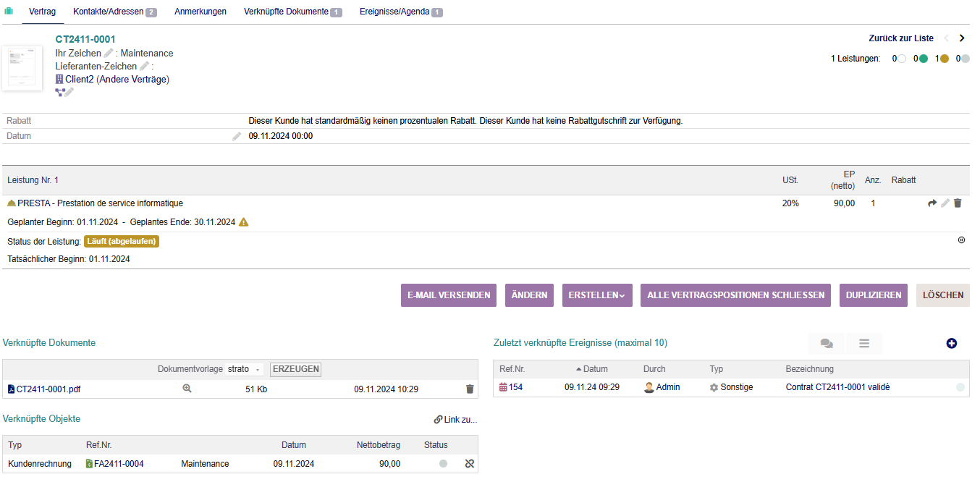Click the E-MAIL VERSENDEN button
980x482 pixels.
click(x=449, y=295)
